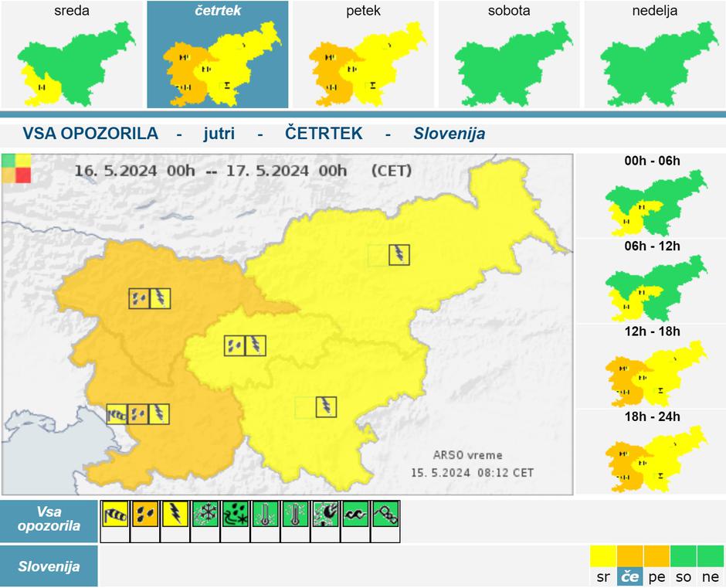Select the wind warning icon in the filter row
The image size is (726, 588).
click(115, 514)
